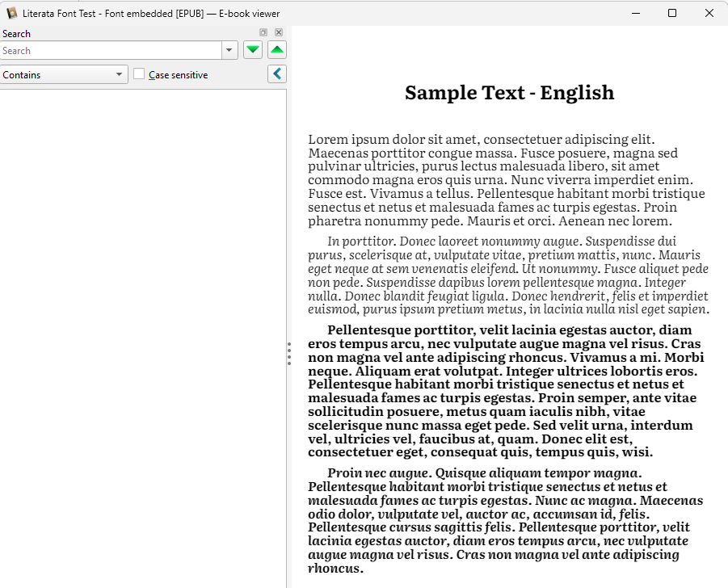Click the green up arrow for previous match
The width and height of the screenshot is (728, 588).
click(x=277, y=50)
